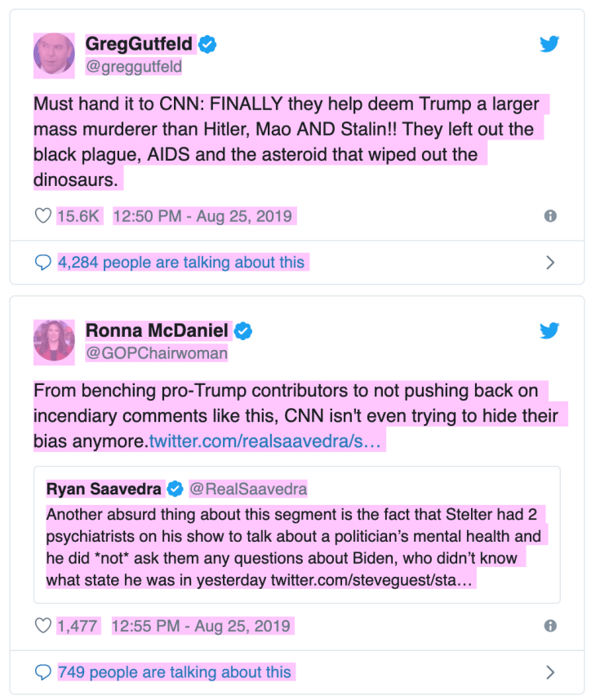
Task: Click '749 people are talking about this'
Action: [173, 672]
